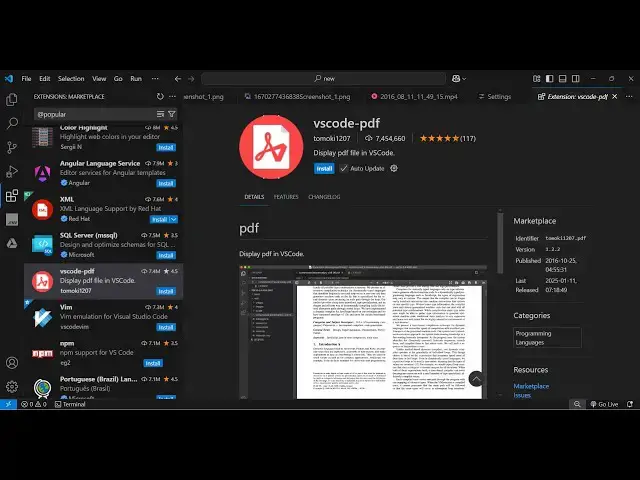Open the 1670277436838Screenshot_1.png tab
Screen dimensions: 640x480
coord(298,97)
